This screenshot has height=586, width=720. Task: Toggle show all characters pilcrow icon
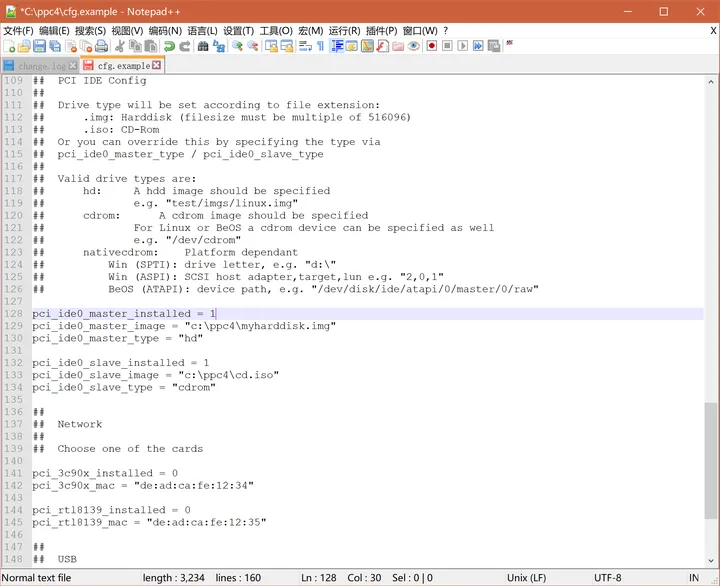pyautogui.click(x=321, y=46)
